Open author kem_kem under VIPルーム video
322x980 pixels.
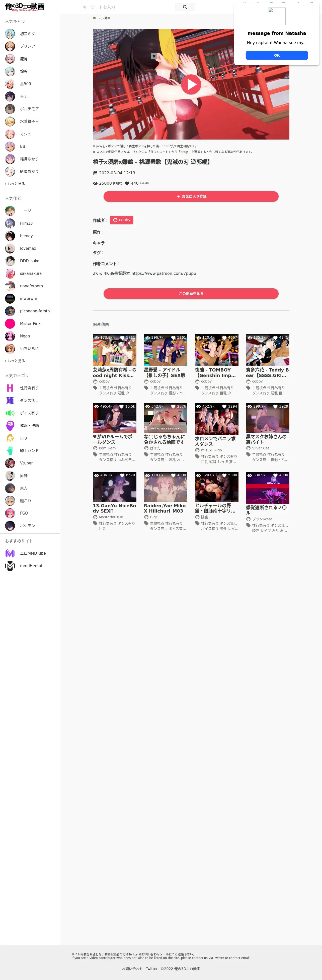pyautogui.click(x=107, y=448)
